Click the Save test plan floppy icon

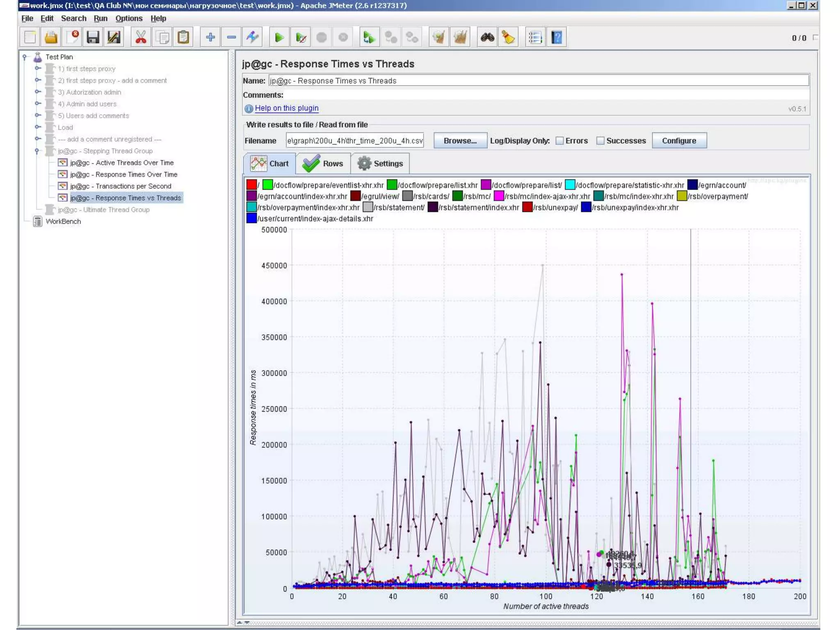[x=93, y=38]
